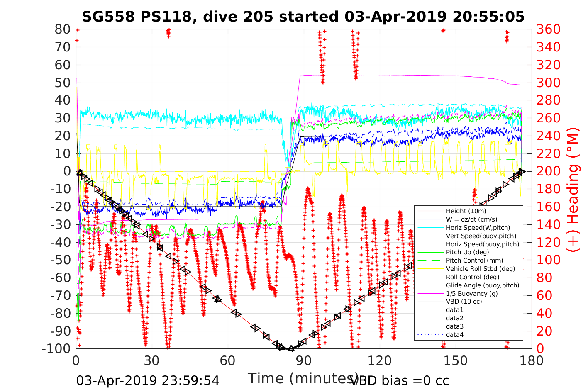Image resolution: width=588 pixels, height=392 pixels.
Task: Select "Horiz Speed(buoy,pitch)" legend entry
Action: 482,244
